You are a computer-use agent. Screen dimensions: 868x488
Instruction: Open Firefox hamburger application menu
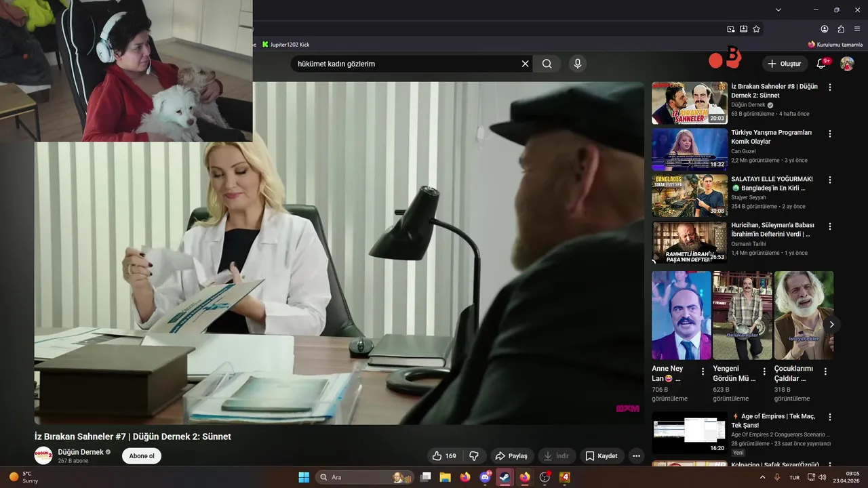point(857,29)
